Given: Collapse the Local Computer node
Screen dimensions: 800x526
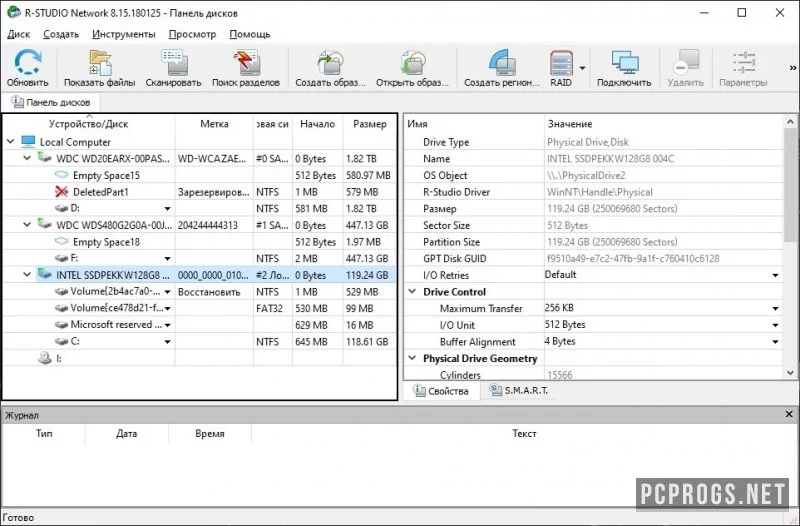Looking at the screenshot, I should pos(11,141).
